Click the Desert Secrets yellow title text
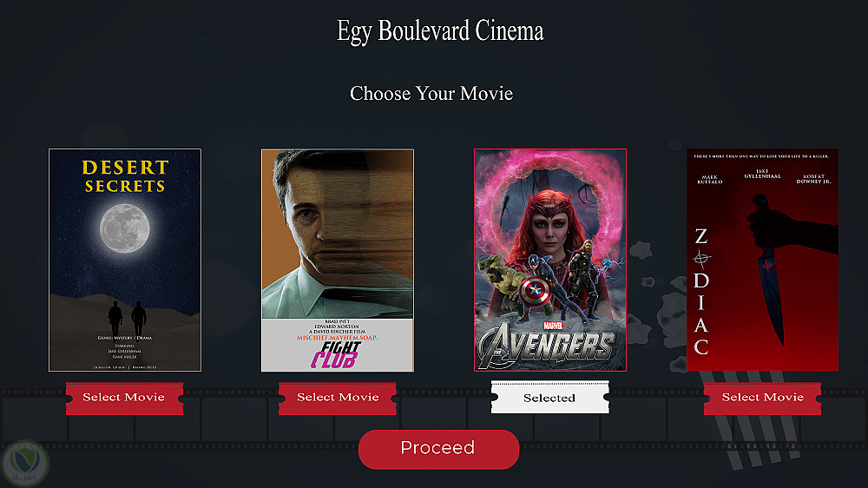Screen dimensions: 868x488 (x=125, y=176)
